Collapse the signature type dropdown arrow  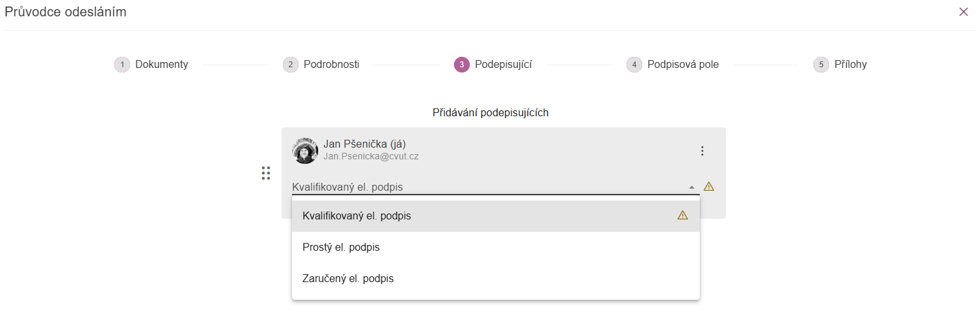692,187
